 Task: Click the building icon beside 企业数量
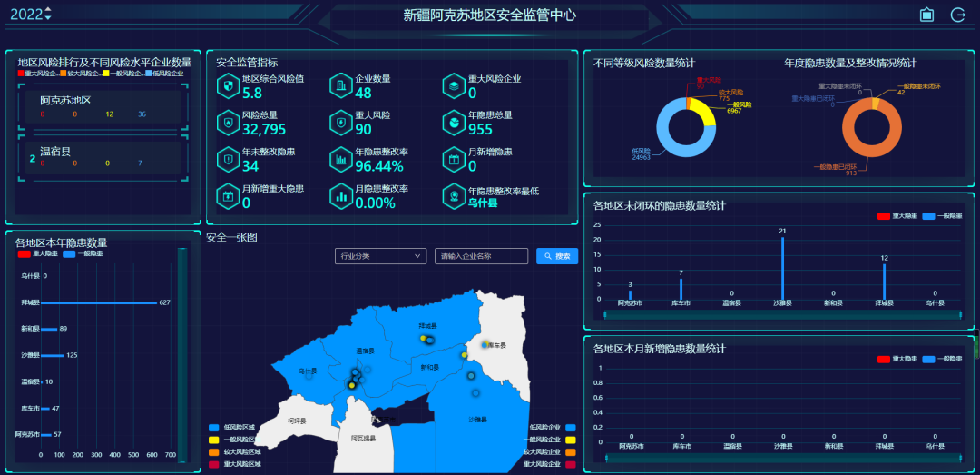coord(340,85)
